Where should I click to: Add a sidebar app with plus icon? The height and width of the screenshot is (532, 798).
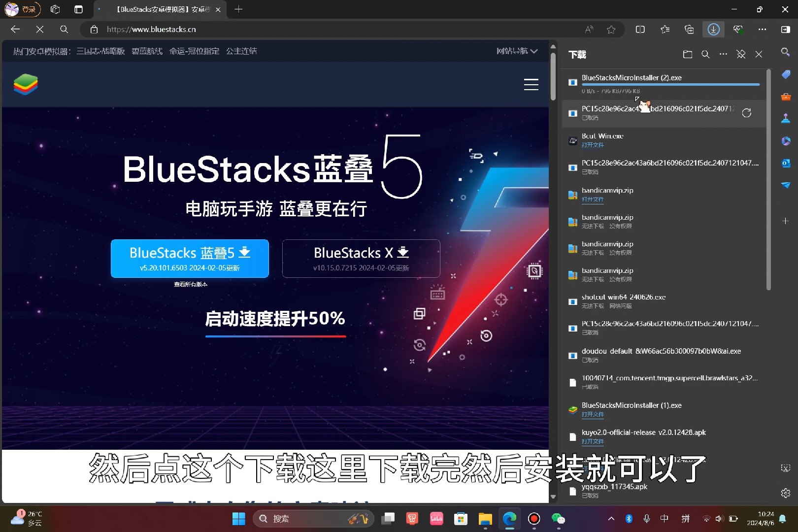pos(786,221)
